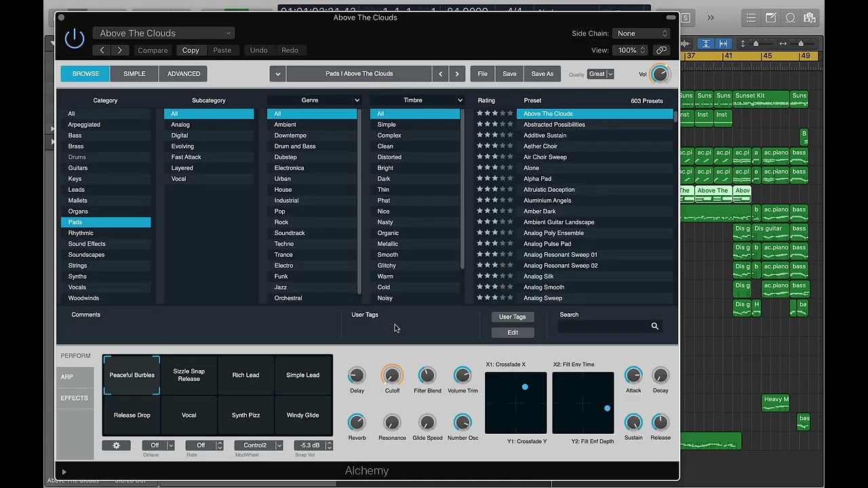The image size is (868, 488).
Task: Expand the Timbre column dropdown
Action: [x=460, y=100]
